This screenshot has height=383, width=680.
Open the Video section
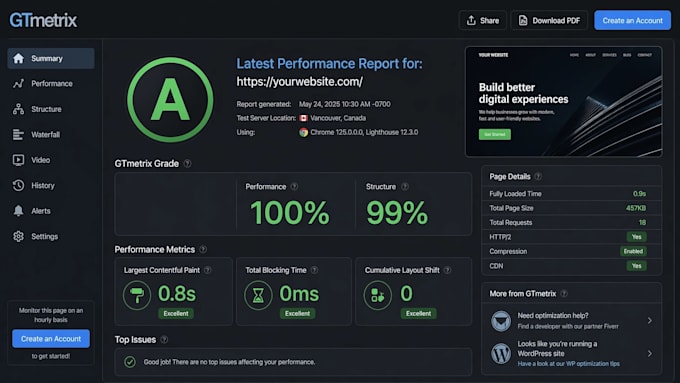tap(51, 160)
